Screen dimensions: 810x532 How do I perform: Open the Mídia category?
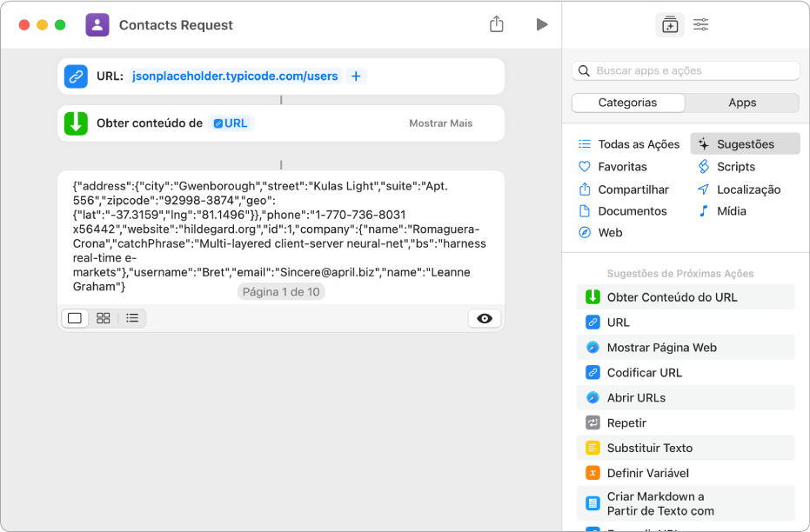(733, 210)
